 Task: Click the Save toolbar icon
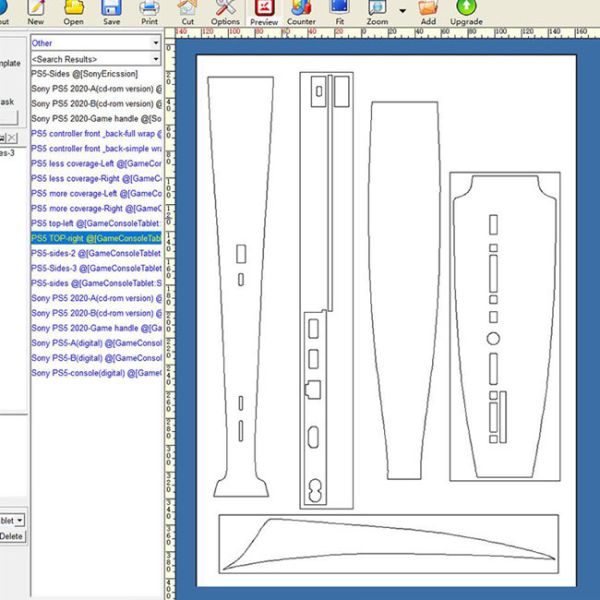[x=111, y=12]
